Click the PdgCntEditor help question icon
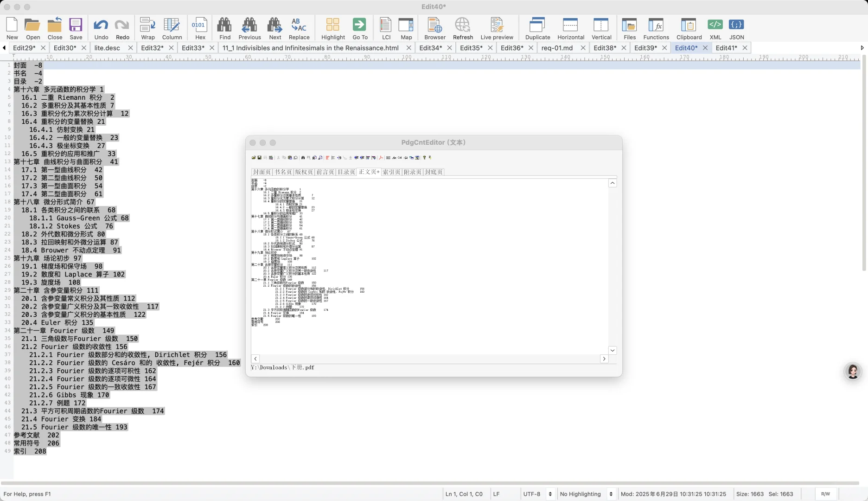The image size is (868, 501). (x=424, y=158)
